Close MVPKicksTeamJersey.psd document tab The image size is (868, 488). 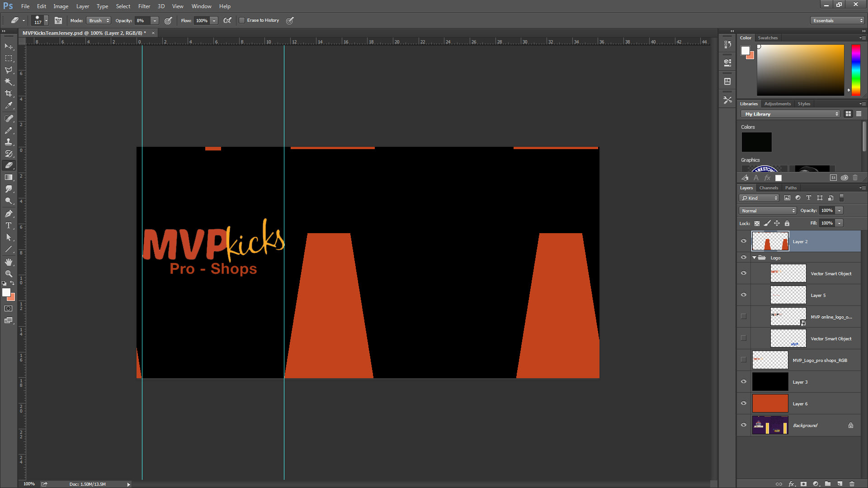pyautogui.click(x=153, y=33)
